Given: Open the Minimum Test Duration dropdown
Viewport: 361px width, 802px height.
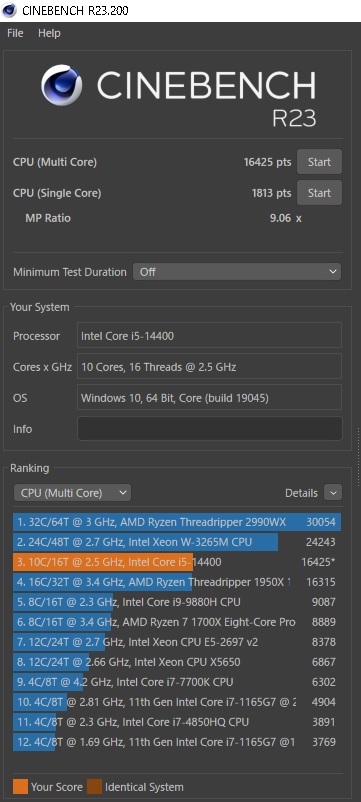Looking at the screenshot, I should [x=237, y=272].
